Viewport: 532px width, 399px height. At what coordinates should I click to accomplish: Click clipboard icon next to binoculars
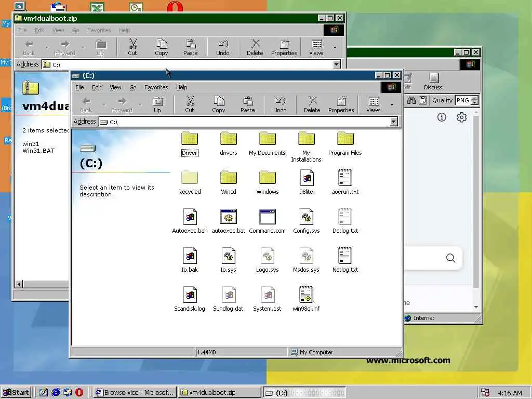[x=423, y=100]
